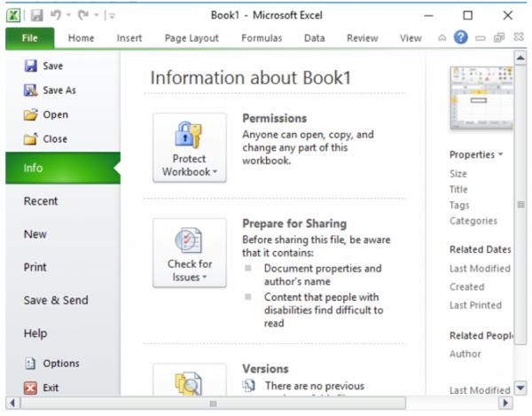
Task: Click the workbook Restore Window icon in the ribbon
Action: coord(499,37)
